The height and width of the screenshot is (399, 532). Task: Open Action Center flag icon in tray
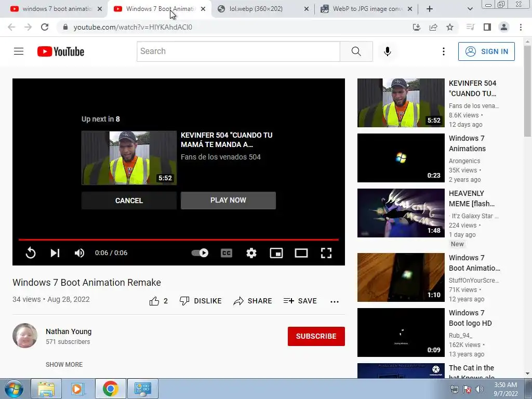[467, 389]
